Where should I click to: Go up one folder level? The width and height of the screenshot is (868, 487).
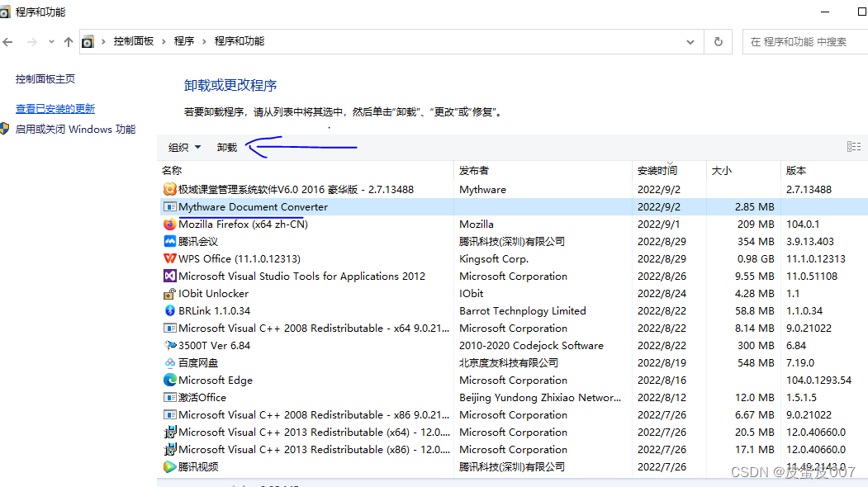(68, 41)
